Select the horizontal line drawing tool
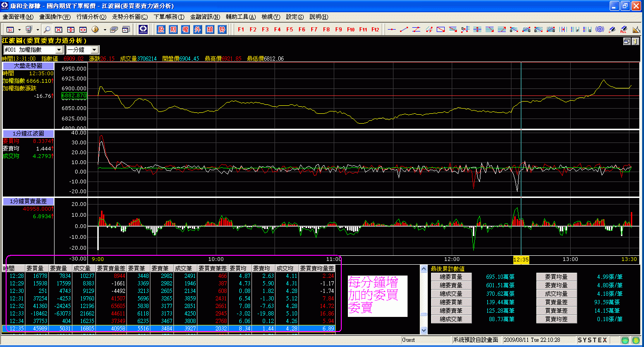Image resolution: width=644 pixels, height=347 pixels. pos(392,30)
